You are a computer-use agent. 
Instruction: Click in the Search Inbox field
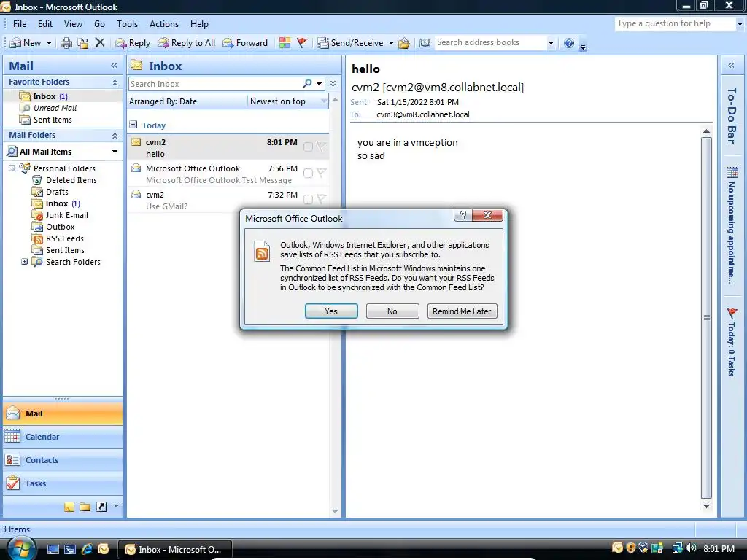tap(214, 84)
